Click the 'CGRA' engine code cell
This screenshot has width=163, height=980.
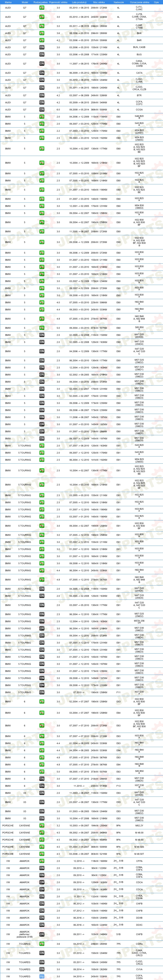coord(139,944)
